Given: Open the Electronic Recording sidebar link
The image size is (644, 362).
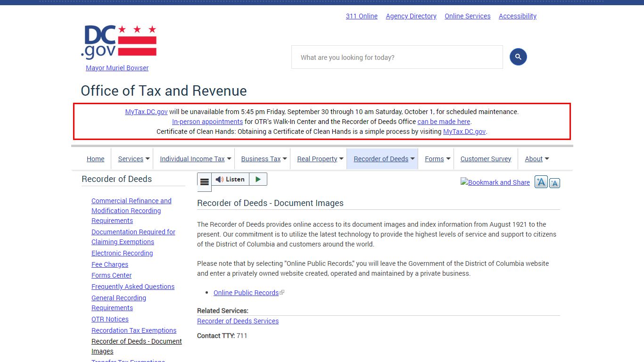Looking at the screenshot, I should point(122,253).
